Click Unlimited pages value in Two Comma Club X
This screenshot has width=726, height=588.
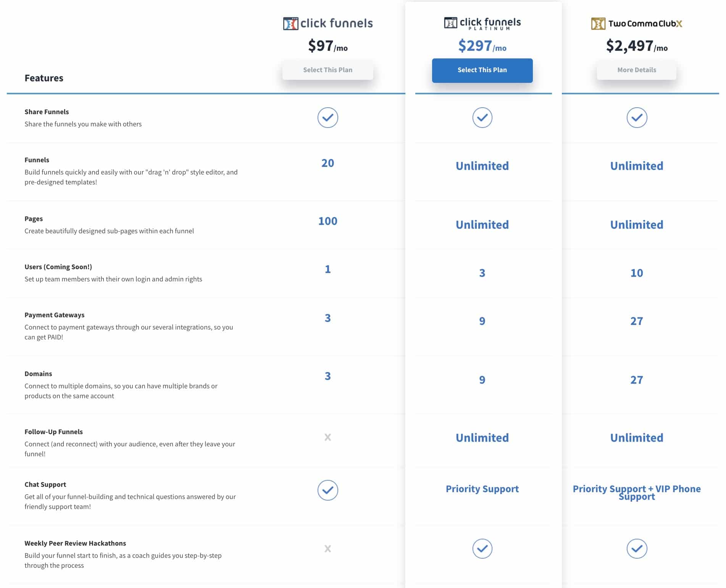click(x=637, y=225)
